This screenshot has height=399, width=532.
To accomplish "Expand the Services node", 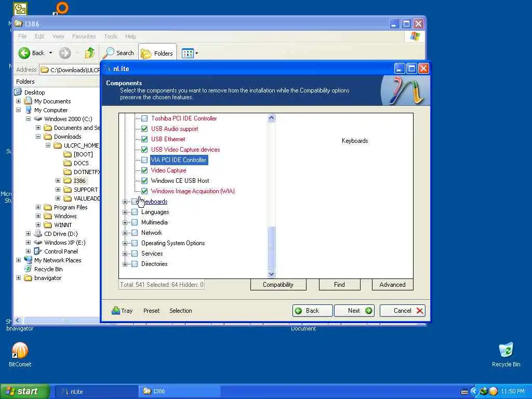I will coord(125,254).
